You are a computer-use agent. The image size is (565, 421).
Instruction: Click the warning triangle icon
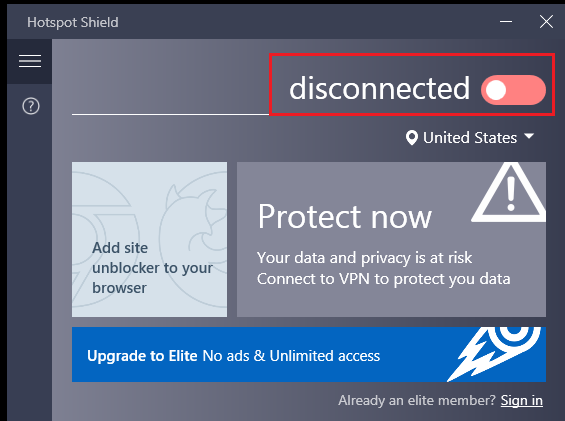point(510,193)
